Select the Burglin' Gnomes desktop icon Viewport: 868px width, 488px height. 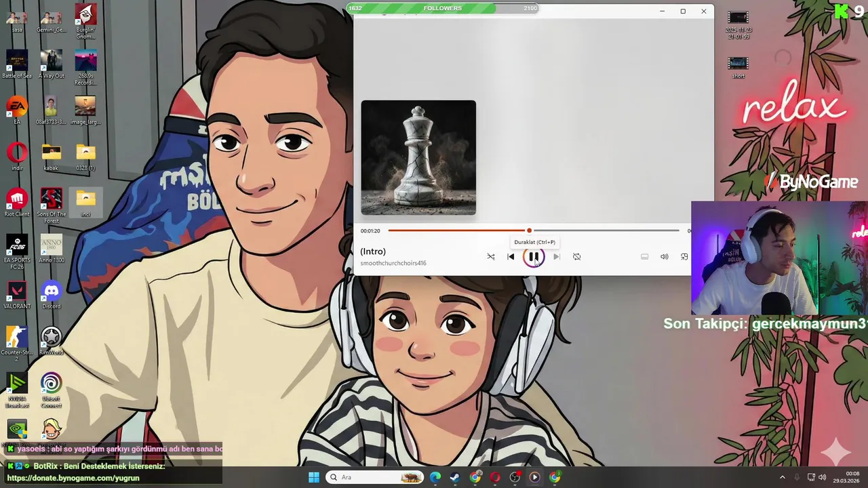point(85,21)
